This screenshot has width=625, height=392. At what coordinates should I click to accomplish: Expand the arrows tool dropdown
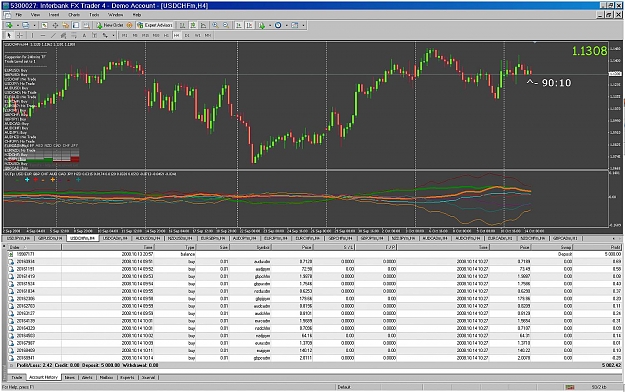pos(113,35)
